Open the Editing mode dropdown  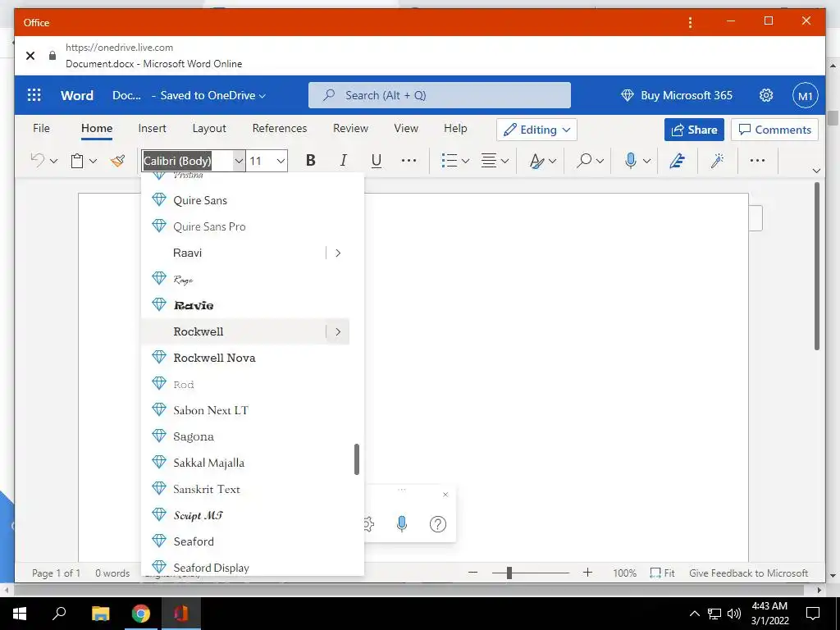(536, 130)
